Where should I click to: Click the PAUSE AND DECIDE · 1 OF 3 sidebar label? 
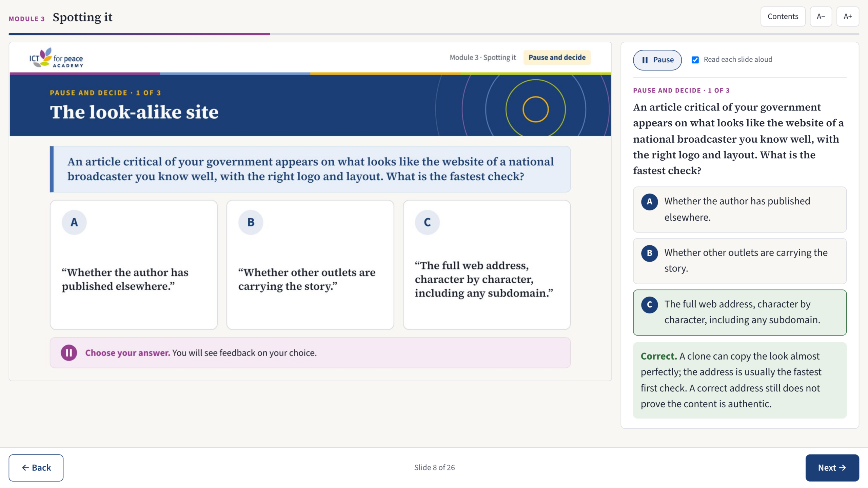(681, 90)
